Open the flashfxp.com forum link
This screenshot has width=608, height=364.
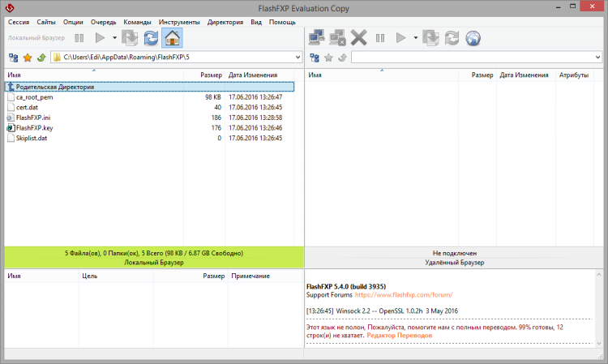click(404, 295)
